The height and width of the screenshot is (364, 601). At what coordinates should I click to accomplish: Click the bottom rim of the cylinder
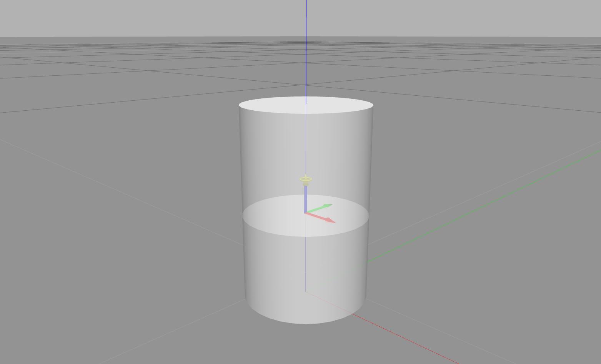click(x=306, y=323)
